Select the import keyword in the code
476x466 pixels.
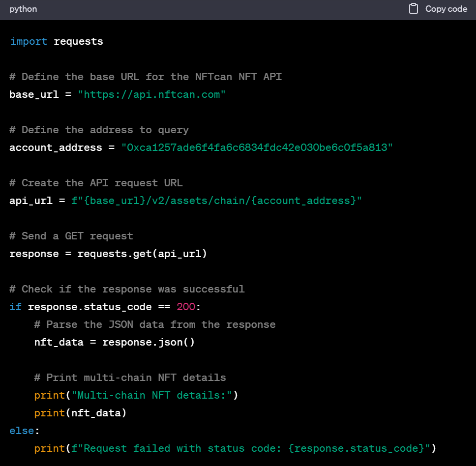tap(29, 41)
